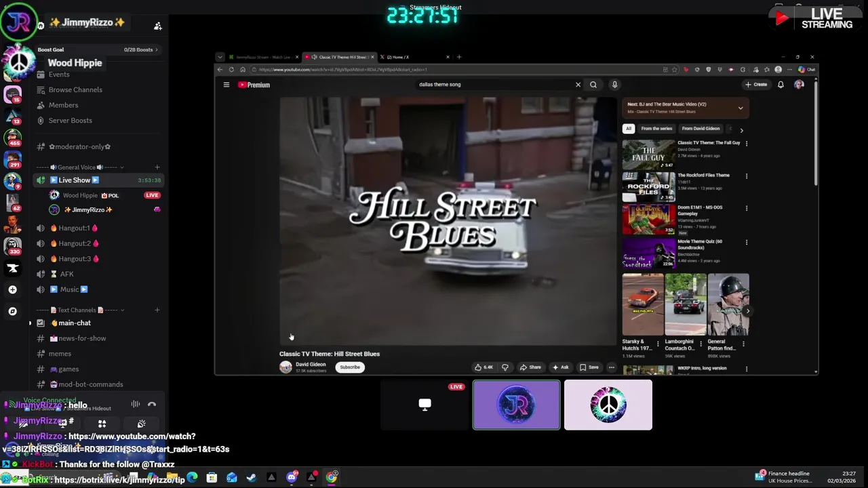Open Steam from the taskbar
Screen dimensions: 868x488
coord(252,477)
